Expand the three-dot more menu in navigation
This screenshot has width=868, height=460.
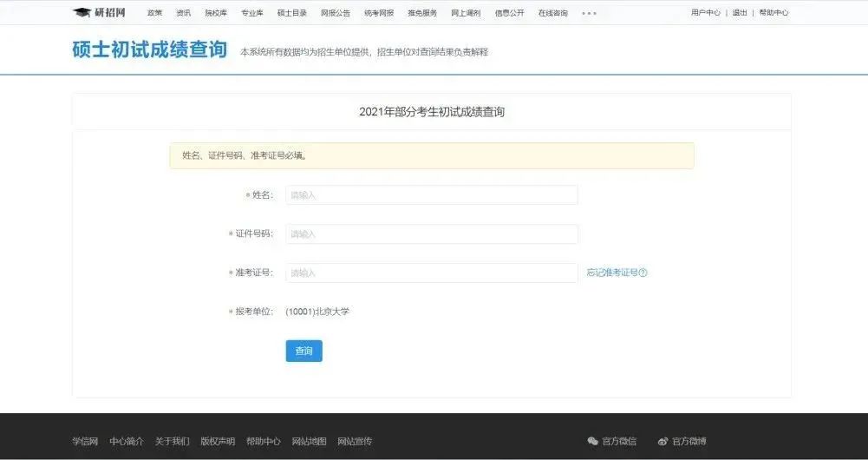589,13
